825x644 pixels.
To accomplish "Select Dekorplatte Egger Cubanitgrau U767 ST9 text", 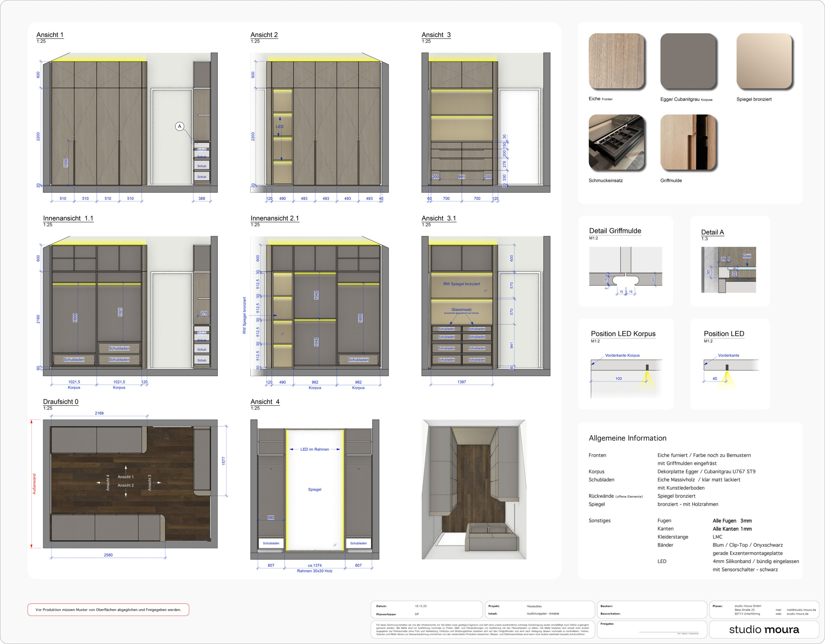I will click(x=706, y=471).
